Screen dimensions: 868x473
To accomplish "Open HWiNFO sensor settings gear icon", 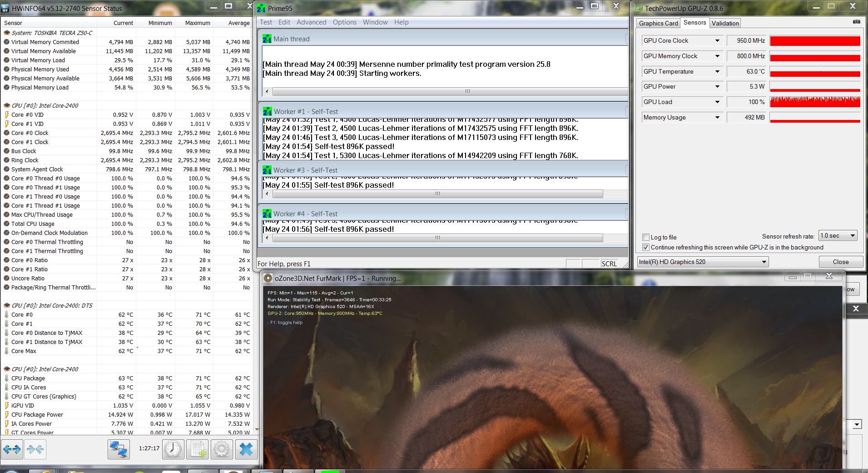I will click(x=222, y=449).
